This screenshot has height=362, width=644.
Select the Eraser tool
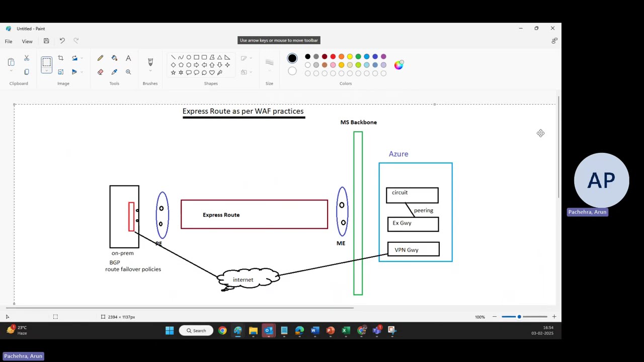pos(100,72)
